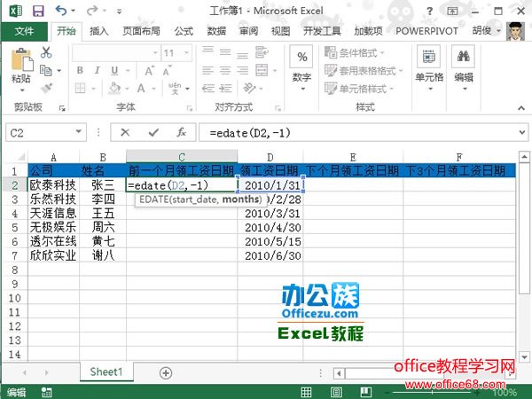The width and height of the screenshot is (532, 399).
Task: Switch to Page Layout view icon
Action: [x=336, y=392]
